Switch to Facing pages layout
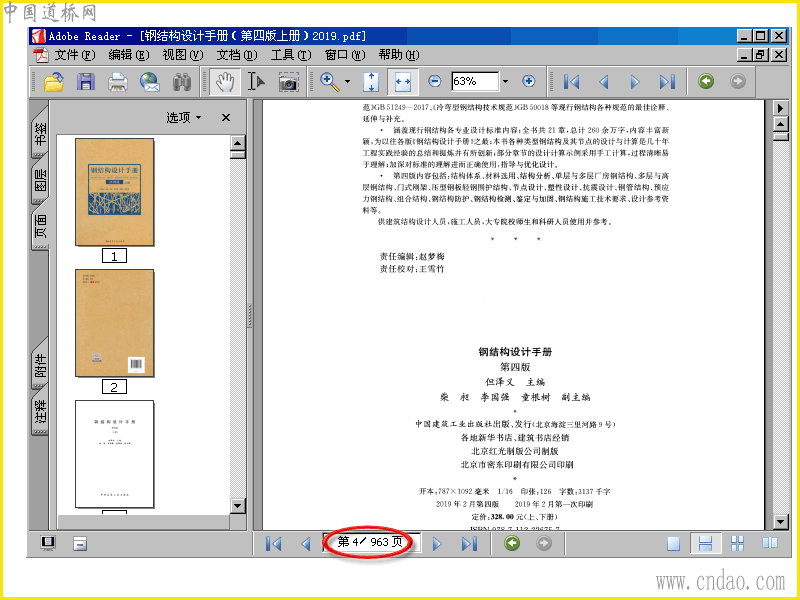 click(x=769, y=543)
